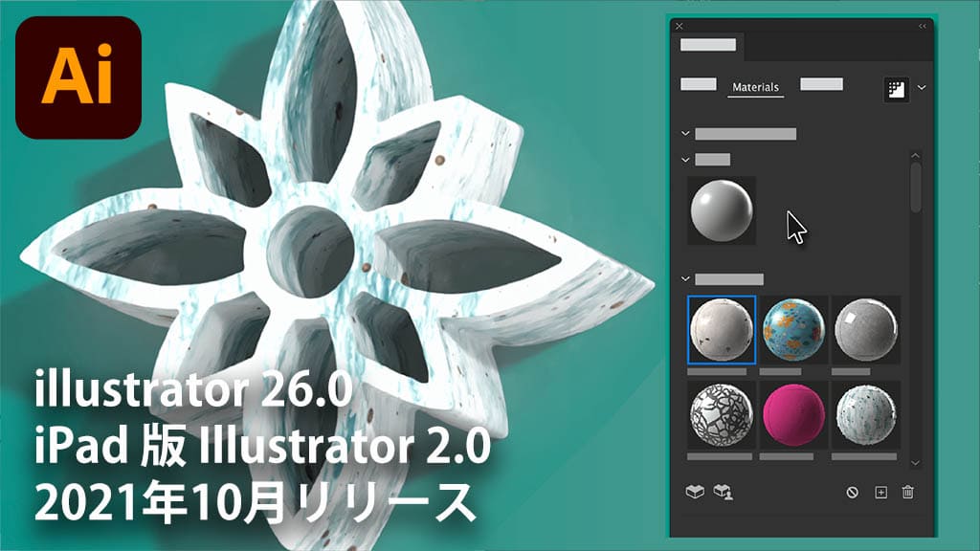Select the tab at the top of the panel
This screenshot has width=980, height=551.
708,44
